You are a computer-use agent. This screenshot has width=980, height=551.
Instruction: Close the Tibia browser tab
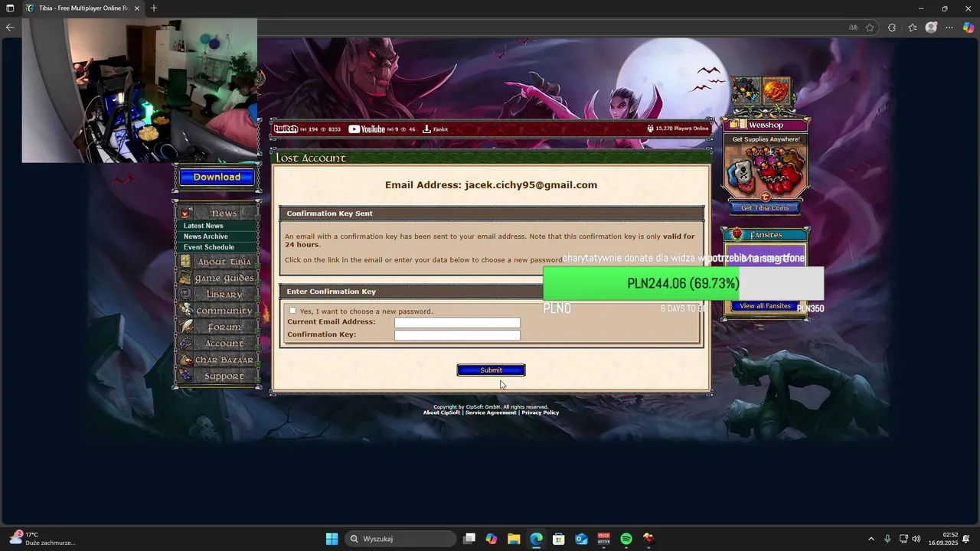click(x=137, y=8)
